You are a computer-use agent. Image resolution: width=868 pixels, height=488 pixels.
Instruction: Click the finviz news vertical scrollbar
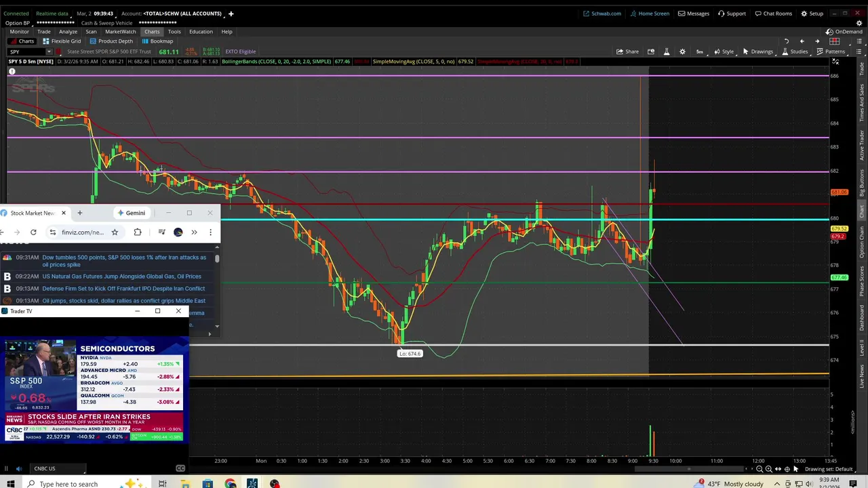(217, 258)
